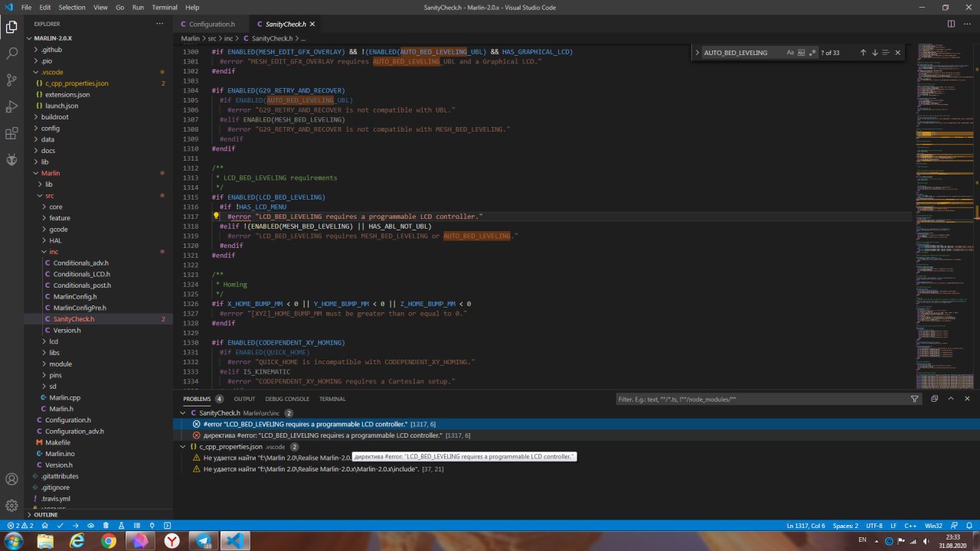The height and width of the screenshot is (551, 980).
Task: Click the Win32 configuration in the status bar
Action: 934,526
